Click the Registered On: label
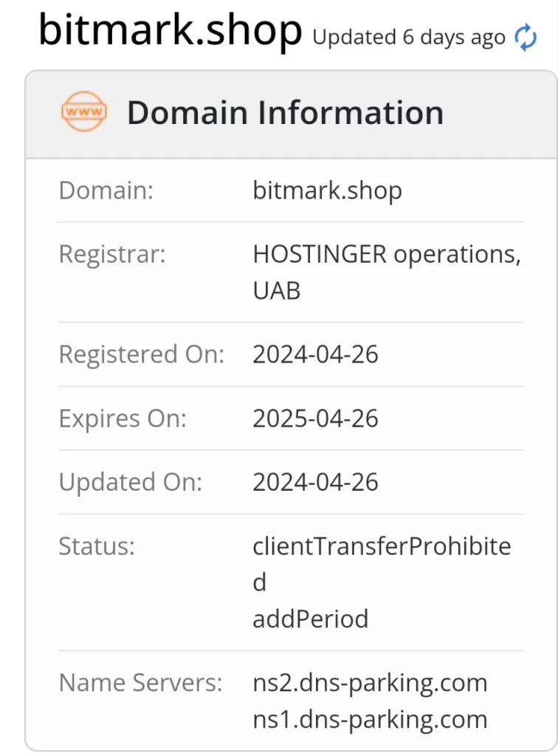The height and width of the screenshot is (756, 558). 141,354
